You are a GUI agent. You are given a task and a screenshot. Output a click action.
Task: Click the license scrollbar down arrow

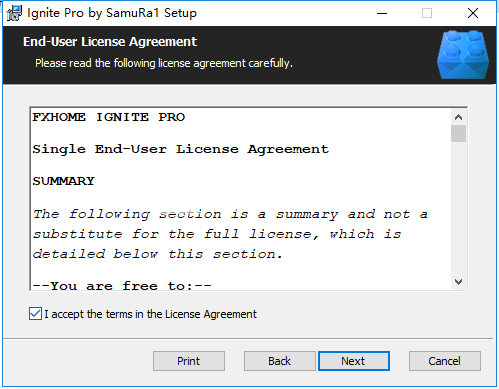458,282
